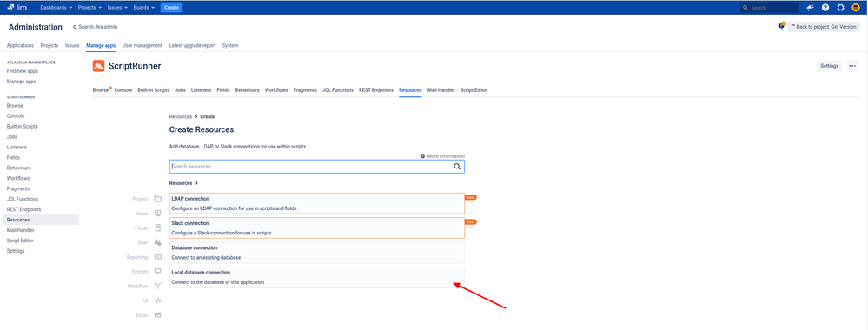This screenshot has width=868, height=330.
Task: Open the Built-in Scripts tab
Action: [x=153, y=89]
